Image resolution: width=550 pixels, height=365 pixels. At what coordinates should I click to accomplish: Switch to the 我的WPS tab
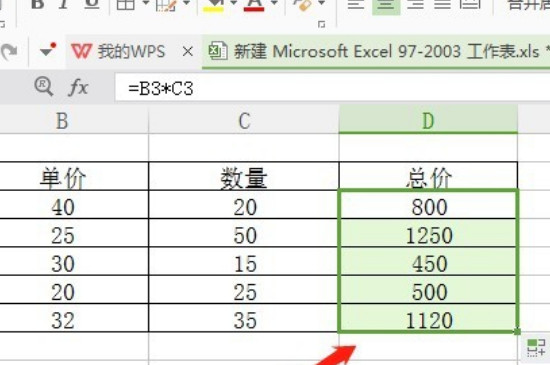point(131,52)
